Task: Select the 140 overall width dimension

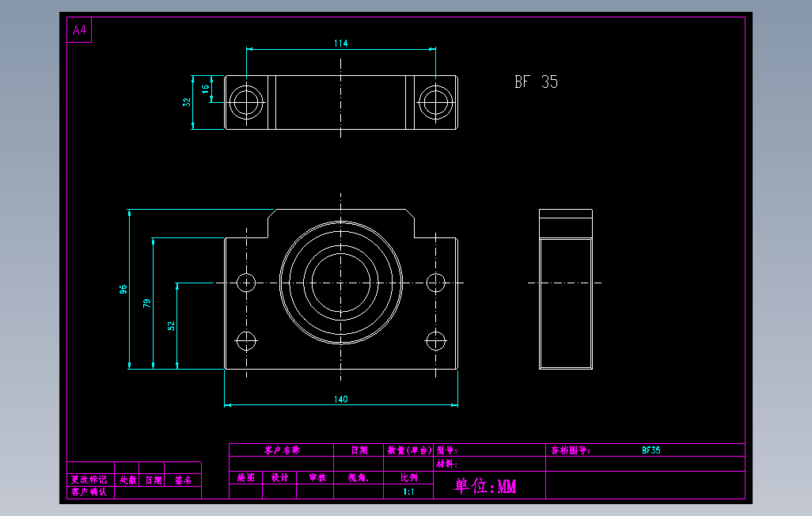Action: click(x=341, y=399)
